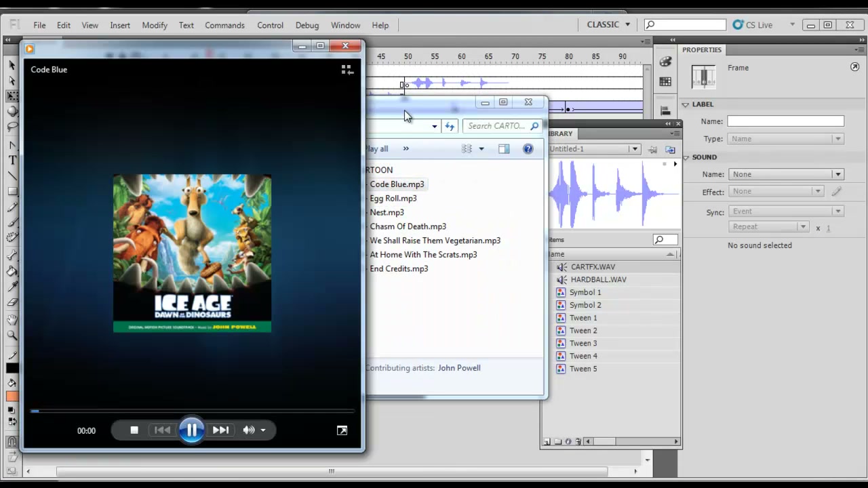The width and height of the screenshot is (868, 488).
Task: Click the media player seek bar
Action: (193, 411)
